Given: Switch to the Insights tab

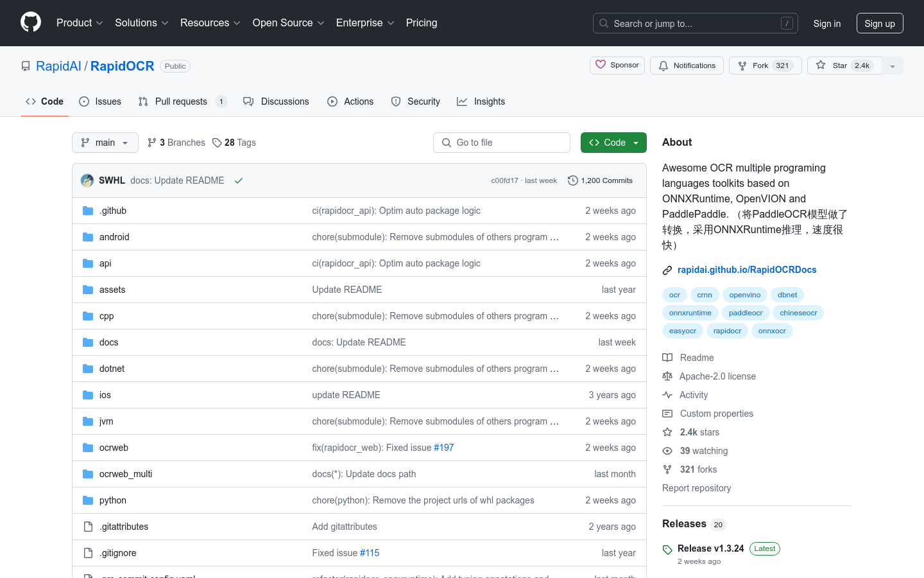Looking at the screenshot, I should click(481, 101).
